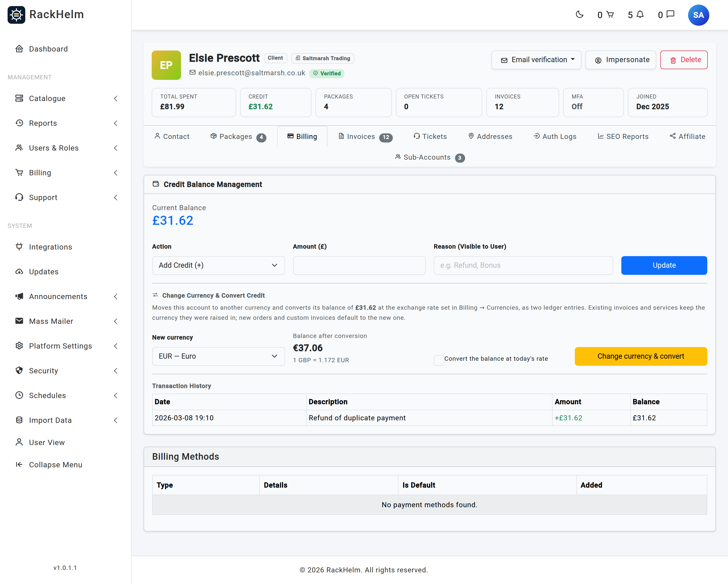Click the Impersonate button
Screen dimensions: 728x584
[x=621, y=60]
